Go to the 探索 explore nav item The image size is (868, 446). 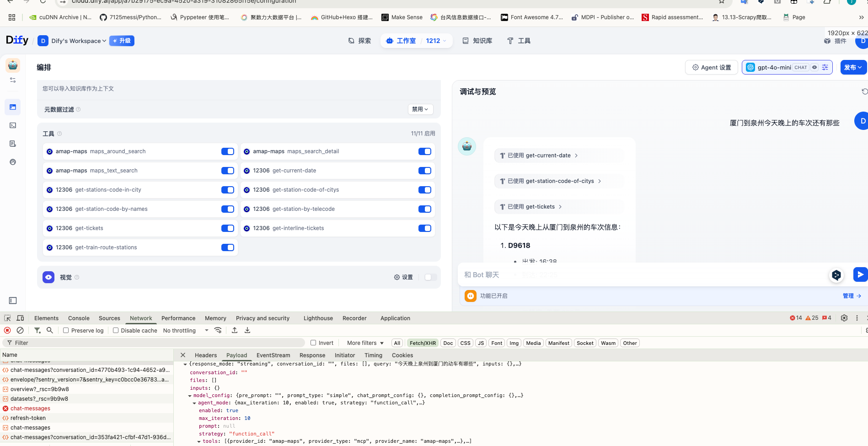click(x=359, y=41)
